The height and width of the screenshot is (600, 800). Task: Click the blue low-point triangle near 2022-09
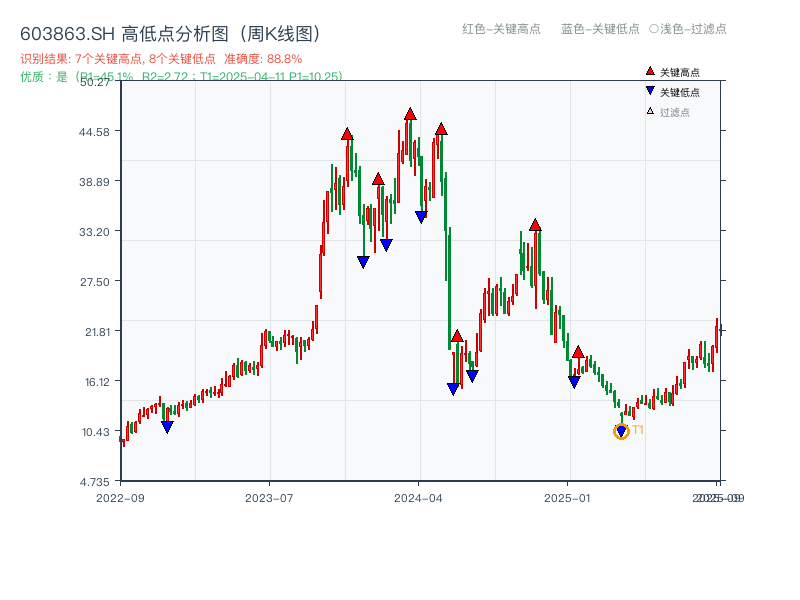[x=166, y=427]
